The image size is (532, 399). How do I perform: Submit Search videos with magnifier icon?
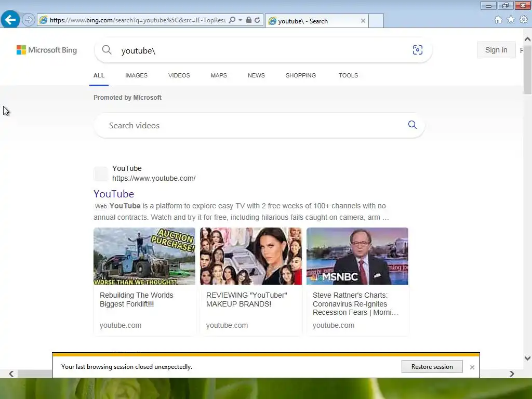click(x=412, y=125)
